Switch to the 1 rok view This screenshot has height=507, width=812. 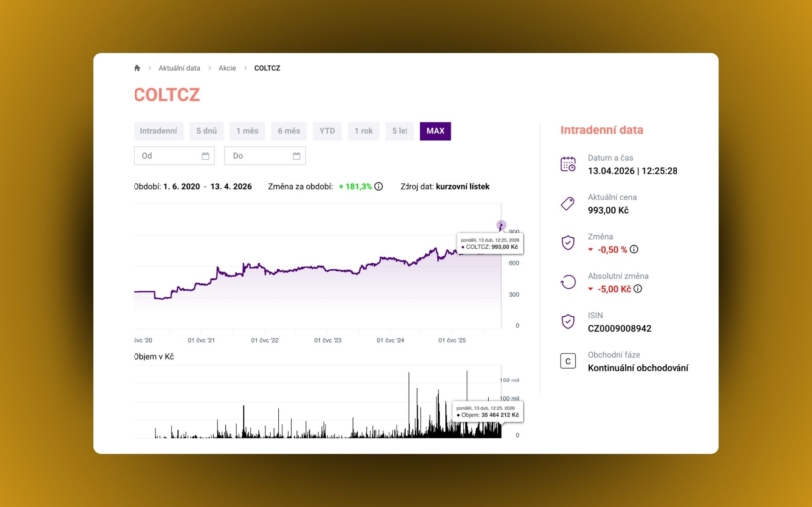[x=364, y=131]
